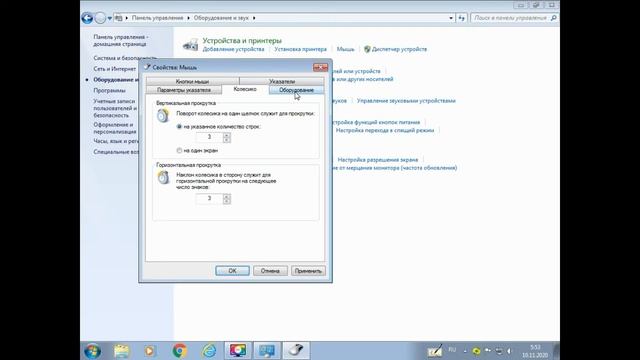Screen dimensions: 640x360
Task: Select the 'Колесико' tab
Action: tap(245, 89)
